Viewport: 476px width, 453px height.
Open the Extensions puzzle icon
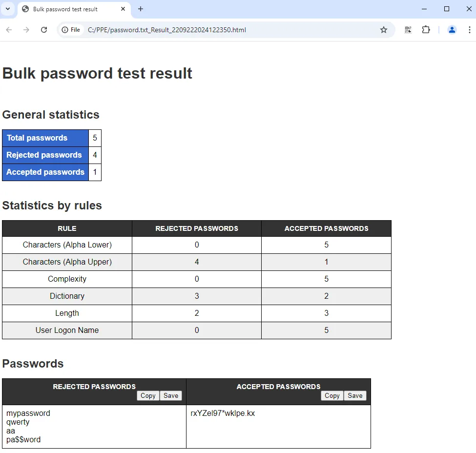(x=426, y=30)
